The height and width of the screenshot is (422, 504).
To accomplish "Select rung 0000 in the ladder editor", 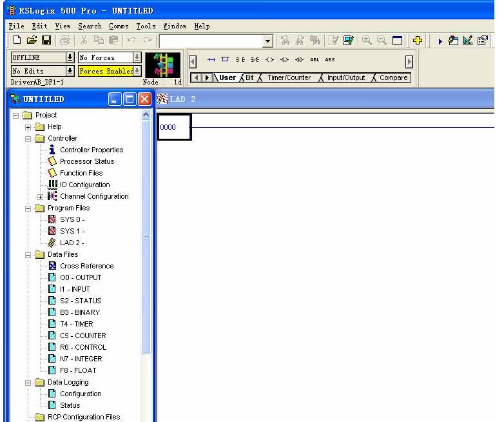I will coord(174,127).
